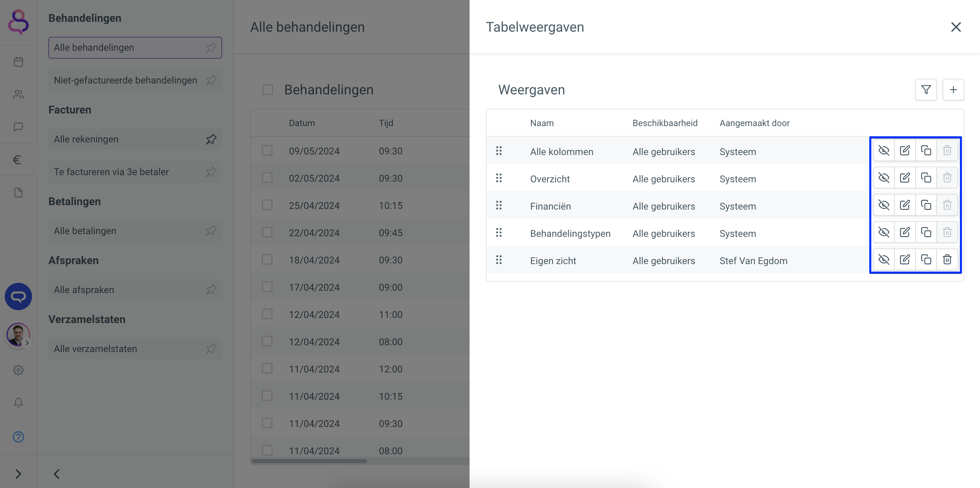Duplicate the Eigen zicht view
This screenshot has height=488, width=980.
pos(925,260)
